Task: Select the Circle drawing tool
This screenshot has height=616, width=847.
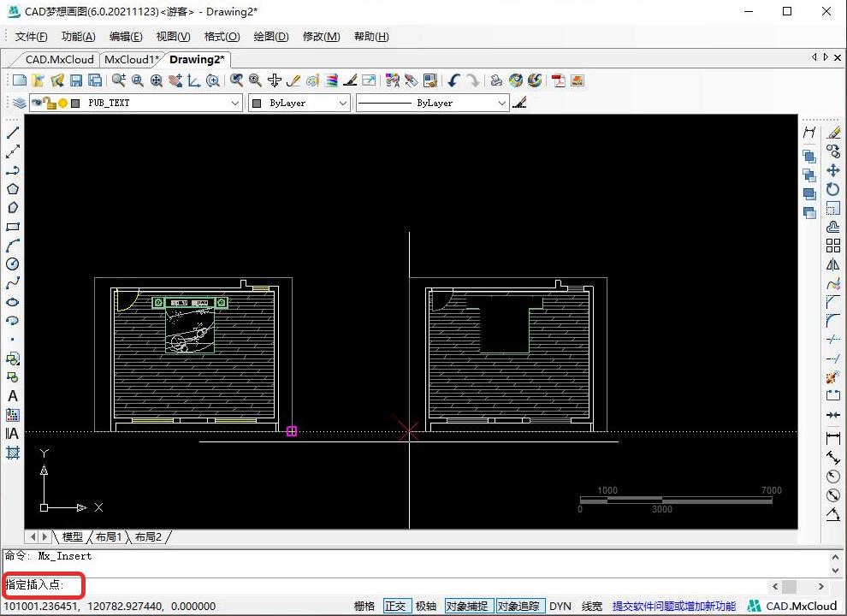Action: (x=13, y=264)
